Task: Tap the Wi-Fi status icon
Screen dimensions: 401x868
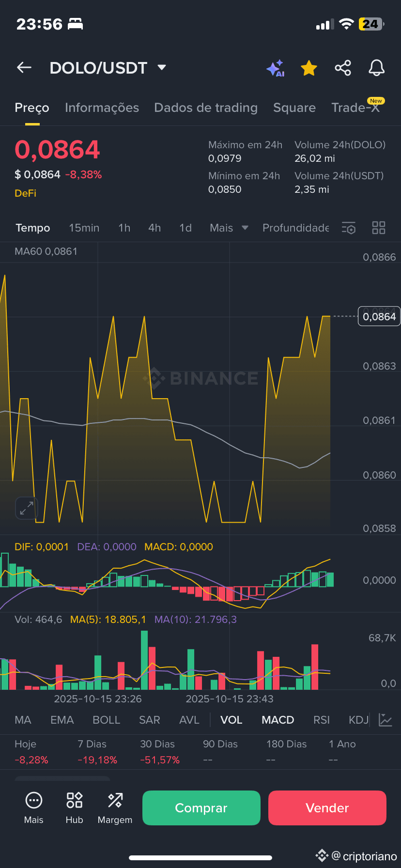Action: 346,24
